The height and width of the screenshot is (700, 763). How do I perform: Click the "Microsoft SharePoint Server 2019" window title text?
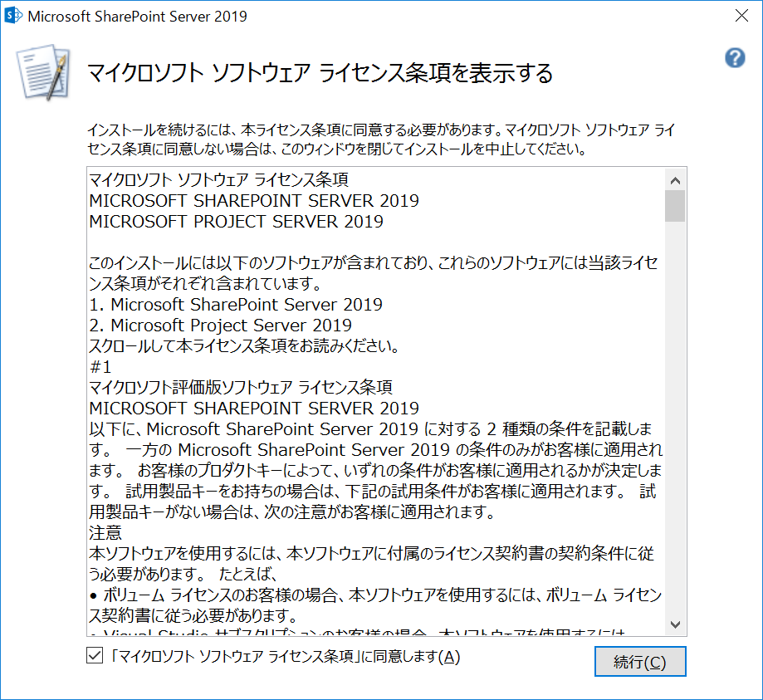coord(137,16)
